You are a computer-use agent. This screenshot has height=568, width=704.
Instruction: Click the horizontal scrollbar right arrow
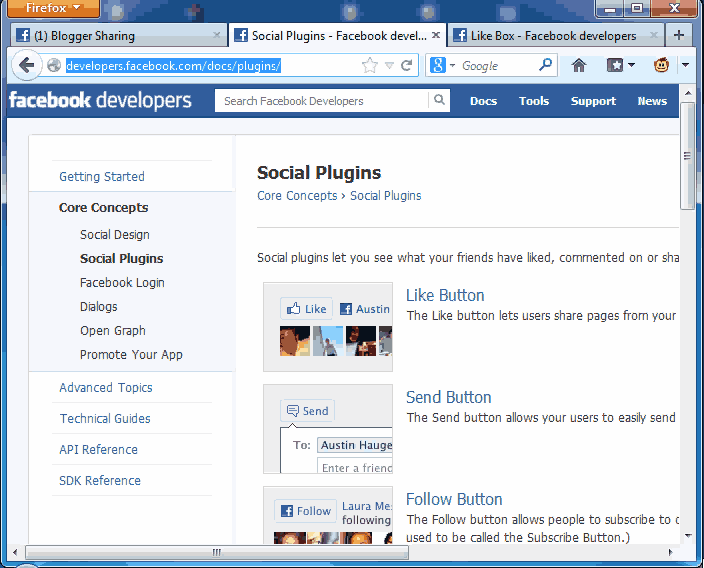(x=671, y=552)
